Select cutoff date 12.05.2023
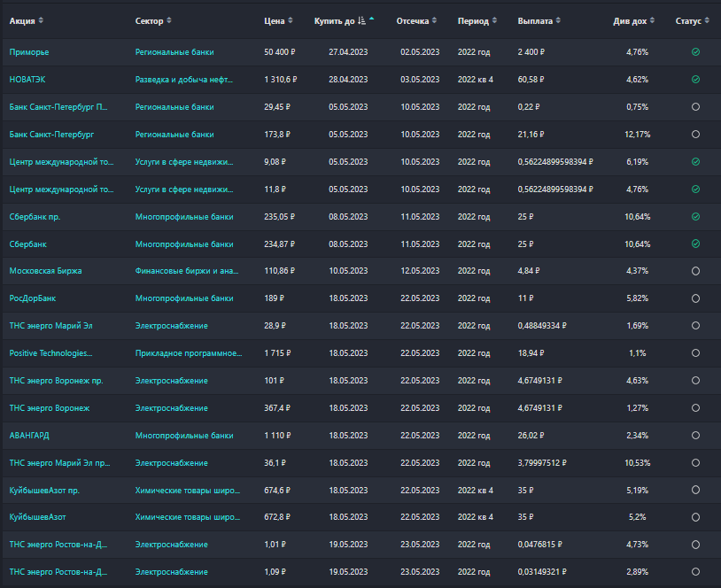This screenshot has height=588, width=721. pos(420,271)
